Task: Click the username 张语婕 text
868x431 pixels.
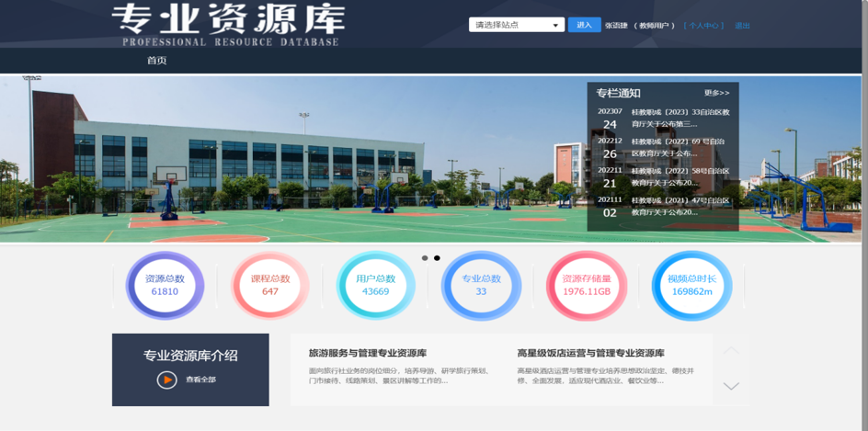Action: (616, 26)
